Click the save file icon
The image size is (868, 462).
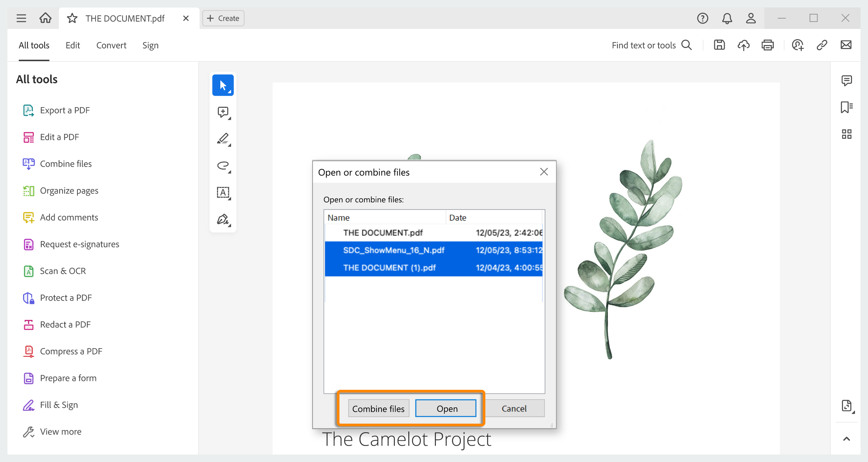click(x=719, y=45)
